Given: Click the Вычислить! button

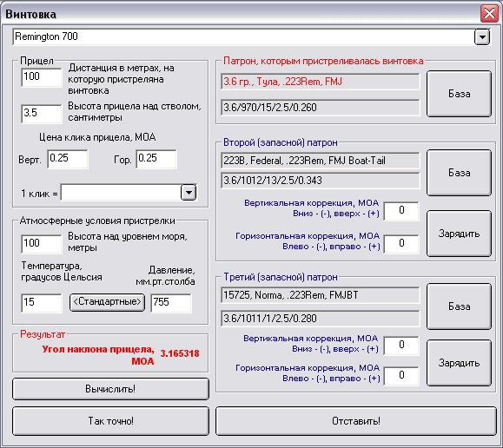Looking at the screenshot, I should (x=110, y=389).
